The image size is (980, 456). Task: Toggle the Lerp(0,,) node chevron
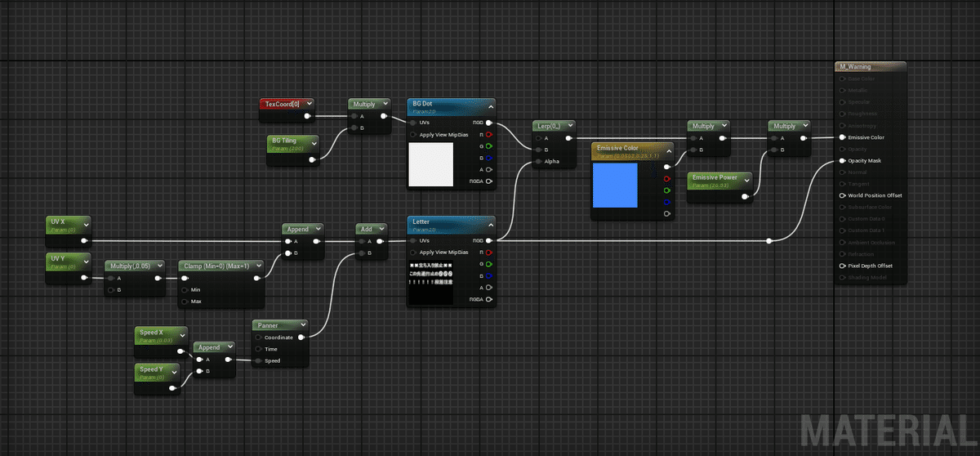pos(570,127)
